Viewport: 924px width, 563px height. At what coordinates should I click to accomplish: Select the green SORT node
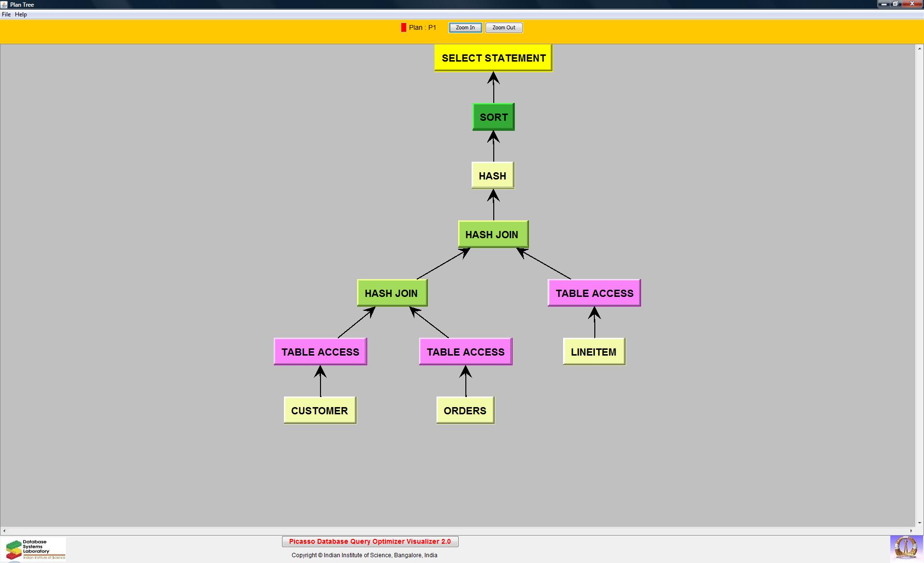pos(493,117)
